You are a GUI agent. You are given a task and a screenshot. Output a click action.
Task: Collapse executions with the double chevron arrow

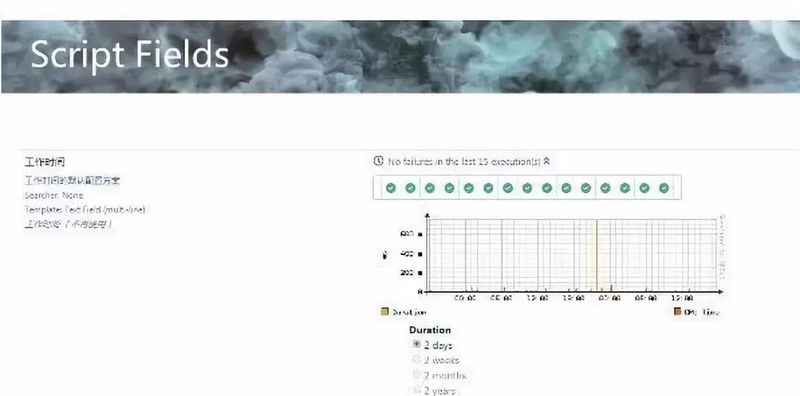tap(546, 161)
